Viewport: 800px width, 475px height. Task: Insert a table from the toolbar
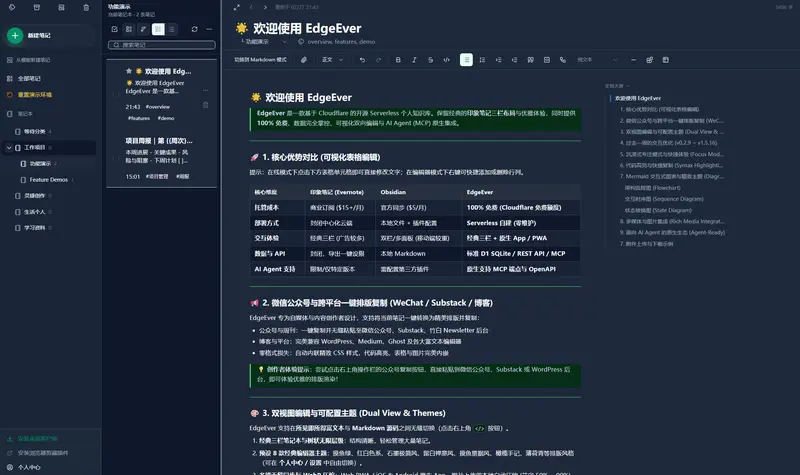(x=547, y=60)
